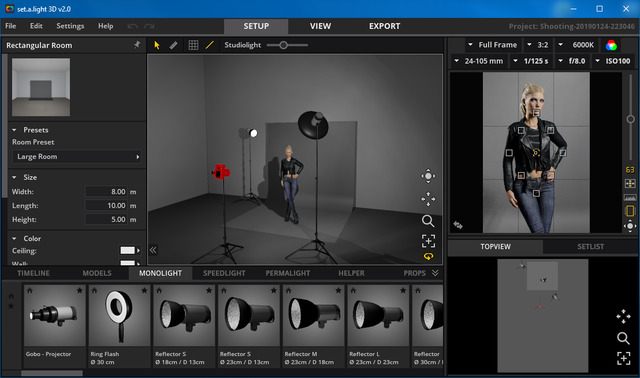Viewport: 640px width, 378px height.
Task: Switch to the VIEW tab
Action: [320, 26]
